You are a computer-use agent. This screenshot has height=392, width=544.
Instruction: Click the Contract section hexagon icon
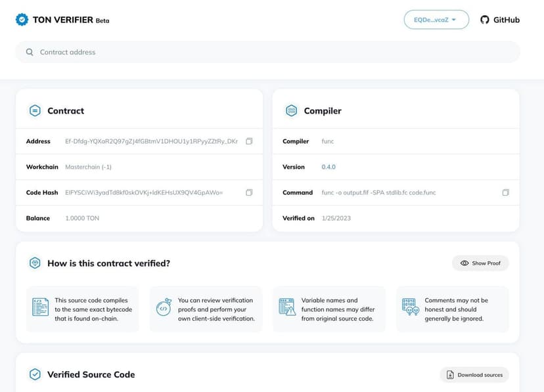click(35, 111)
